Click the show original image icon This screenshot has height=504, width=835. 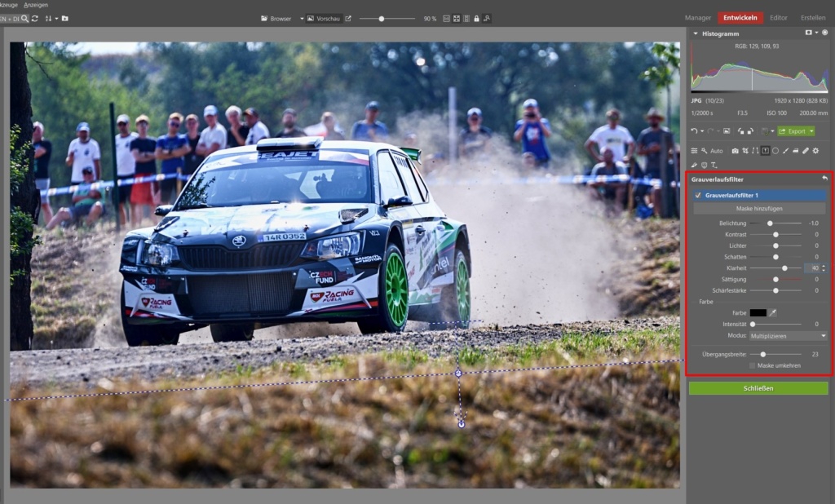727,131
